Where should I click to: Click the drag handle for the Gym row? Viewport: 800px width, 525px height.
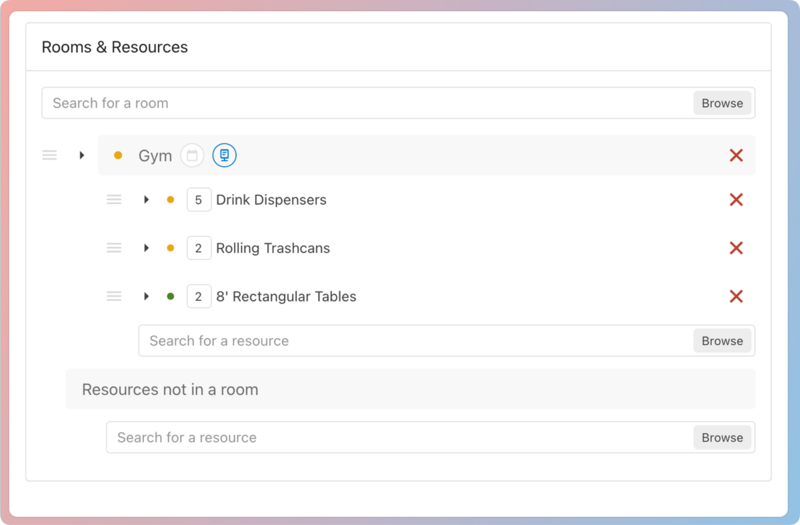click(x=49, y=155)
